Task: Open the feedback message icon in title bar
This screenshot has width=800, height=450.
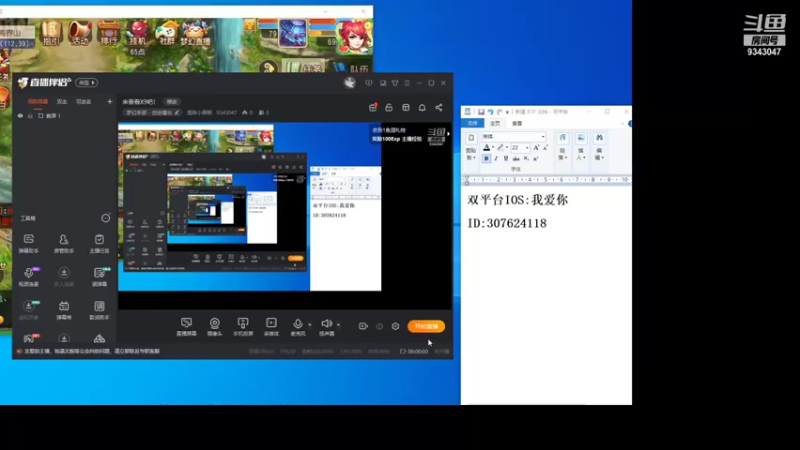Action: tap(369, 83)
